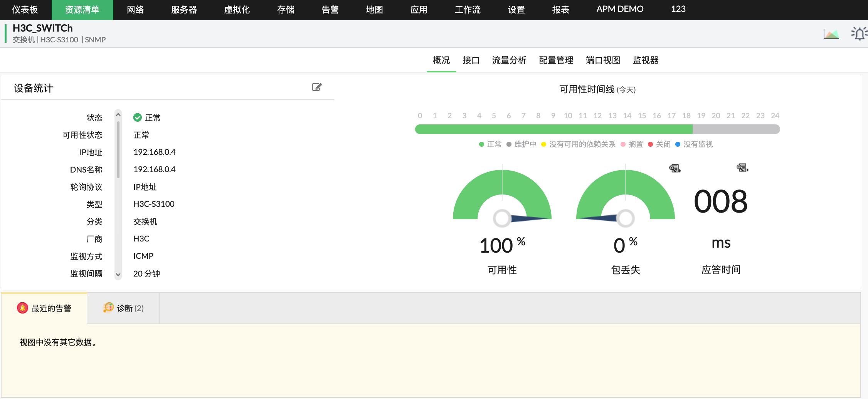Screen dimensions: 868x399
Task: Toggle the 关闭 legend item
Action: 659,144
